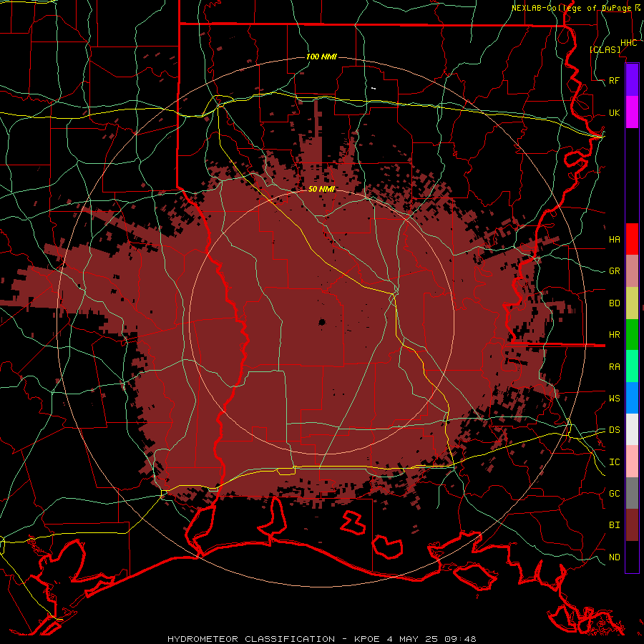This screenshot has height=644, width=644.
Task: Click the black radar site dot at center
Action: (322, 323)
